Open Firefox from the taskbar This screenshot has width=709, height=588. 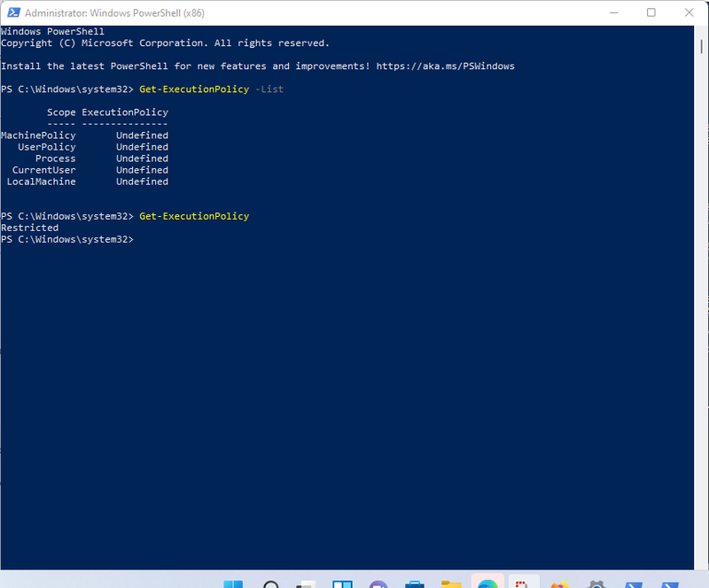(560, 584)
